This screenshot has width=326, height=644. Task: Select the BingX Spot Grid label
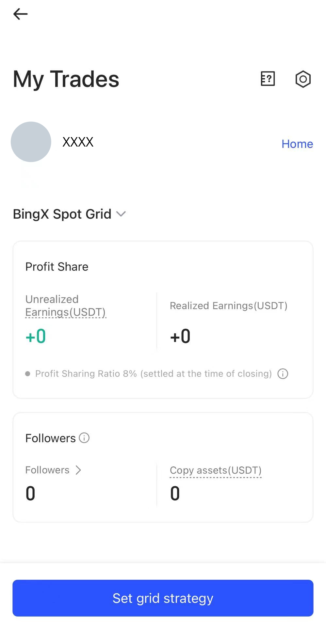[x=62, y=214]
